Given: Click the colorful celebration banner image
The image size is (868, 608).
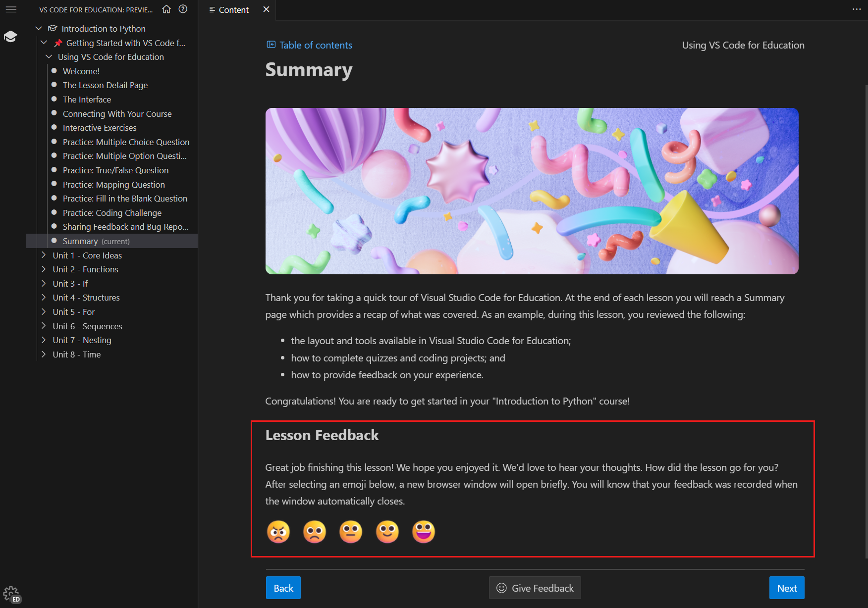Looking at the screenshot, I should click(532, 191).
